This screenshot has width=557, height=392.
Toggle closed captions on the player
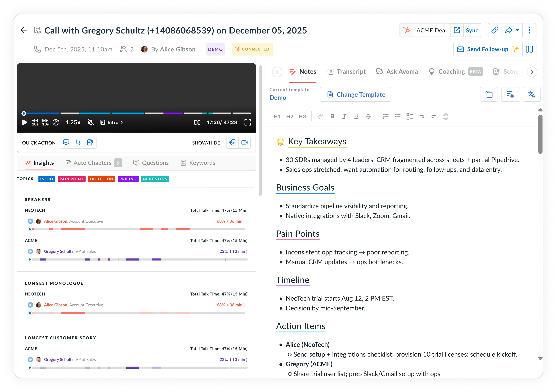[x=197, y=122]
